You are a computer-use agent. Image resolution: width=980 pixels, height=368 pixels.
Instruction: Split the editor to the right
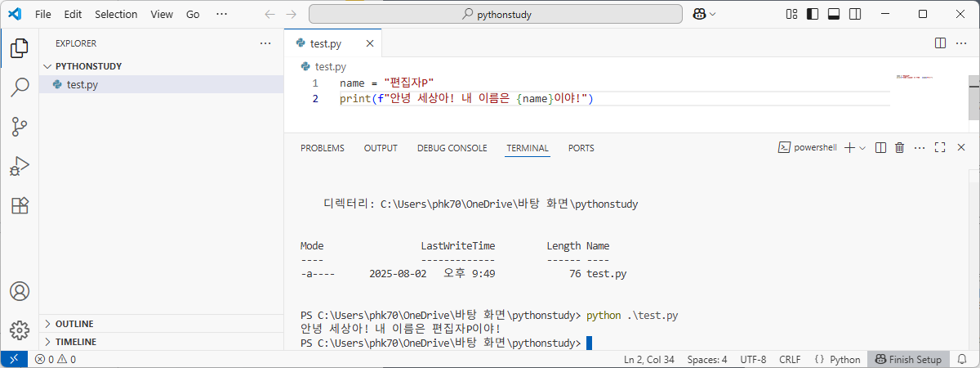(940, 43)
